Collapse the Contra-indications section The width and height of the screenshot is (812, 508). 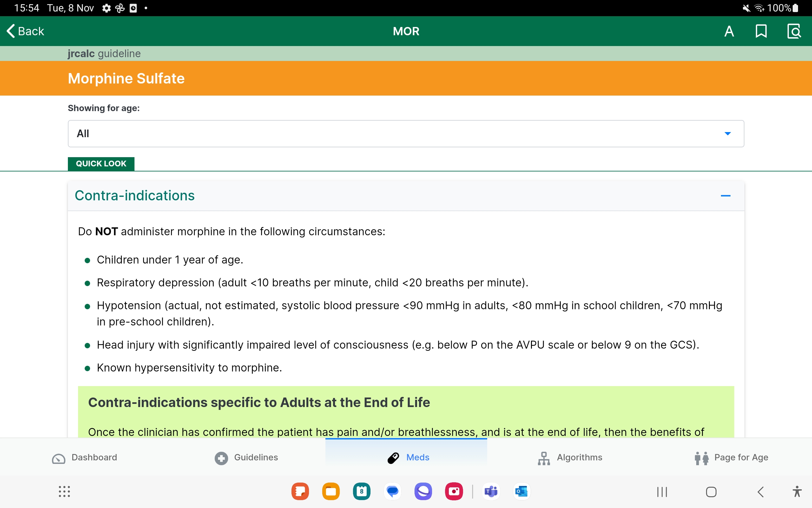pos(725,196)
